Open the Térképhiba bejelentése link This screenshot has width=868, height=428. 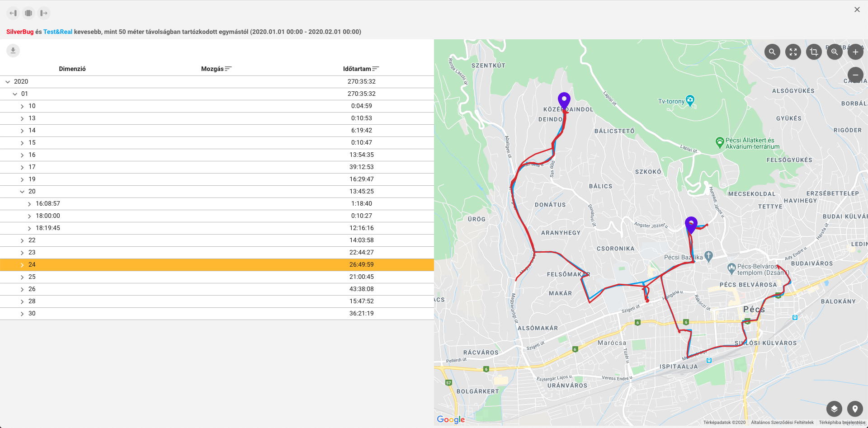[841, 423]
